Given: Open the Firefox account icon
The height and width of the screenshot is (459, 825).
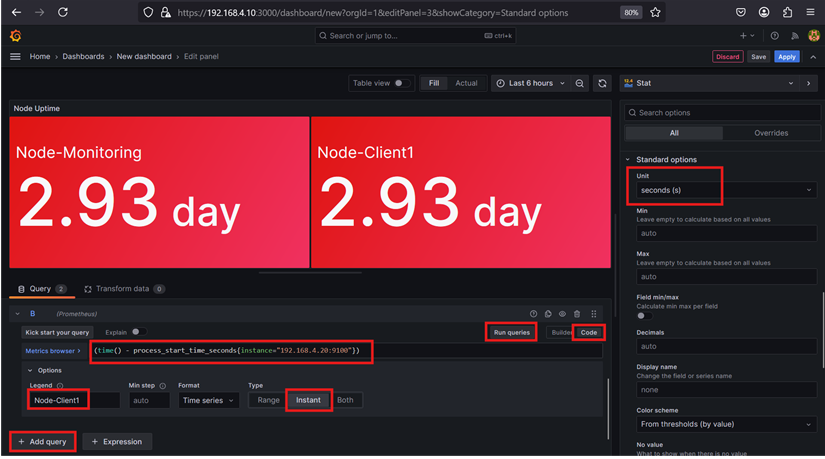Looking at the screenshot, I should click(764, 13).
